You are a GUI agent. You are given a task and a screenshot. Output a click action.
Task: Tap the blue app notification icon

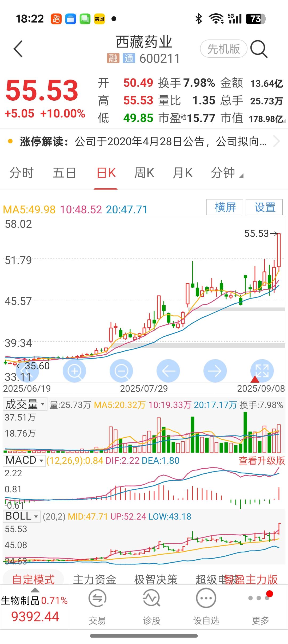(71, 19)
